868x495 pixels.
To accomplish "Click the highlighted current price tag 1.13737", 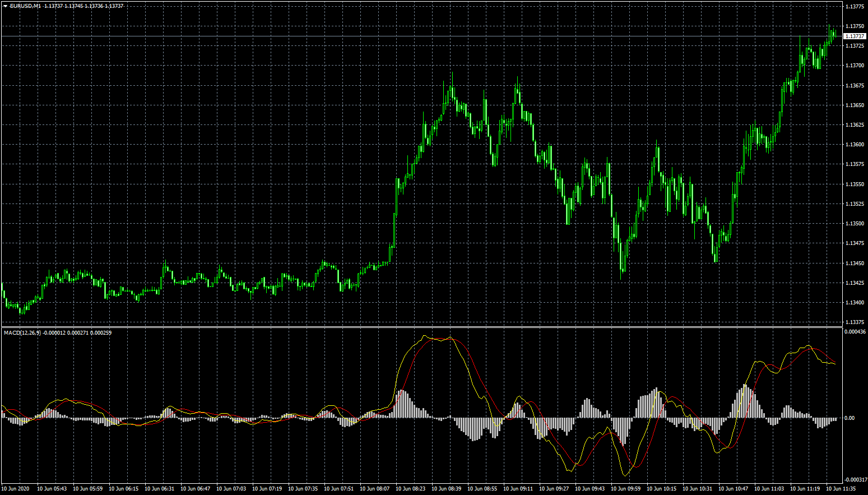I will (x=855, y=36).
